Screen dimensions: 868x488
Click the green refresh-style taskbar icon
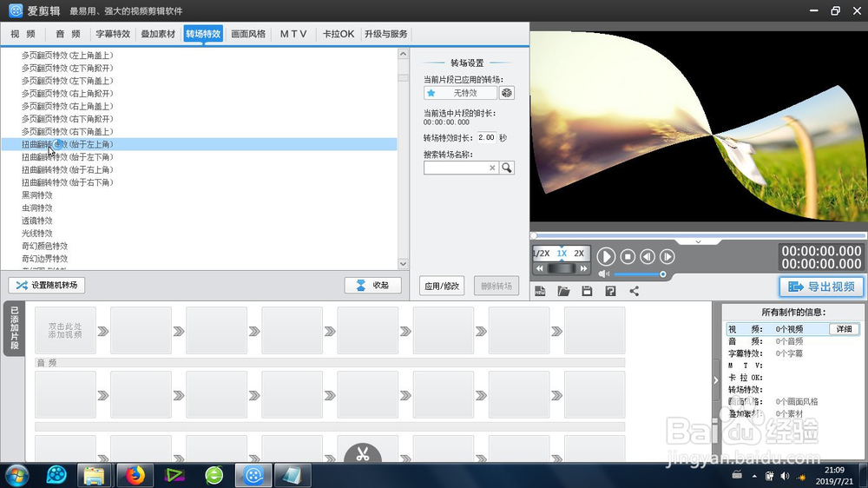click(x=214, y=475)
